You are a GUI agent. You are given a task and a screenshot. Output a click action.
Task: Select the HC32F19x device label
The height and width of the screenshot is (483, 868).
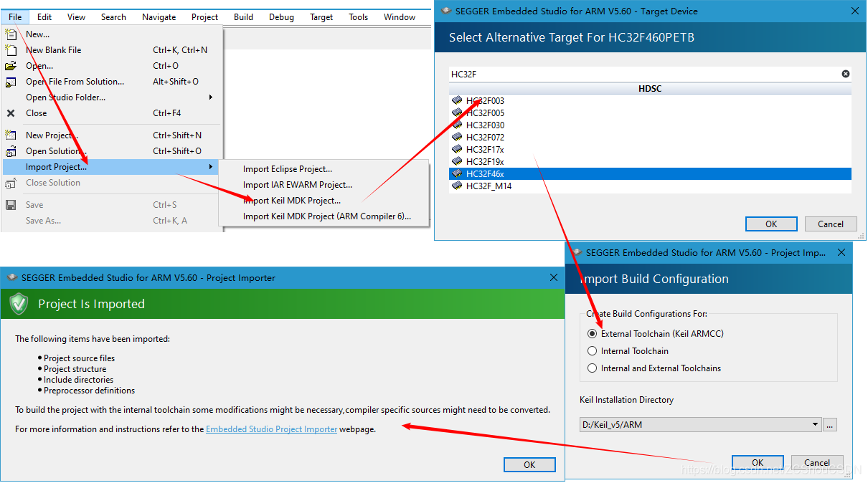[485, 162]
